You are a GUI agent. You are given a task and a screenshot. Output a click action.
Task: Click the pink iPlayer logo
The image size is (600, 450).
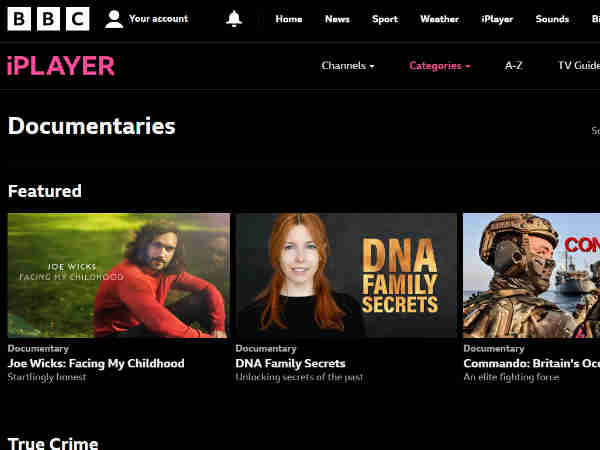pyautogui.click(x=61, y=66)
